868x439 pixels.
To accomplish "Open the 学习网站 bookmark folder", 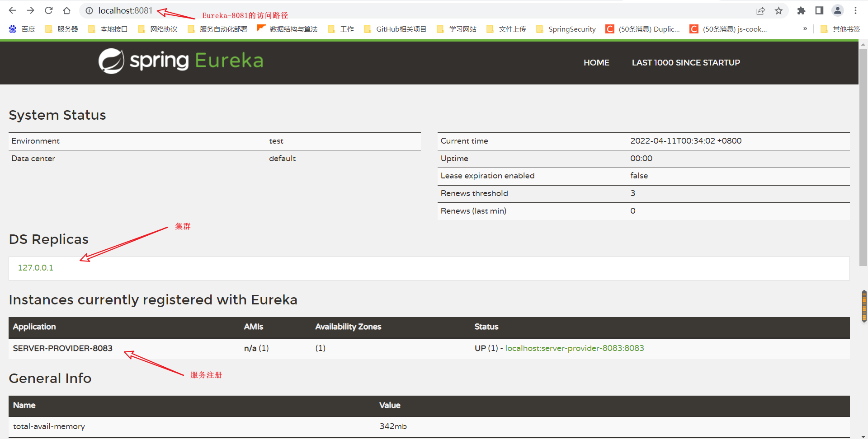I will point(457,29).
